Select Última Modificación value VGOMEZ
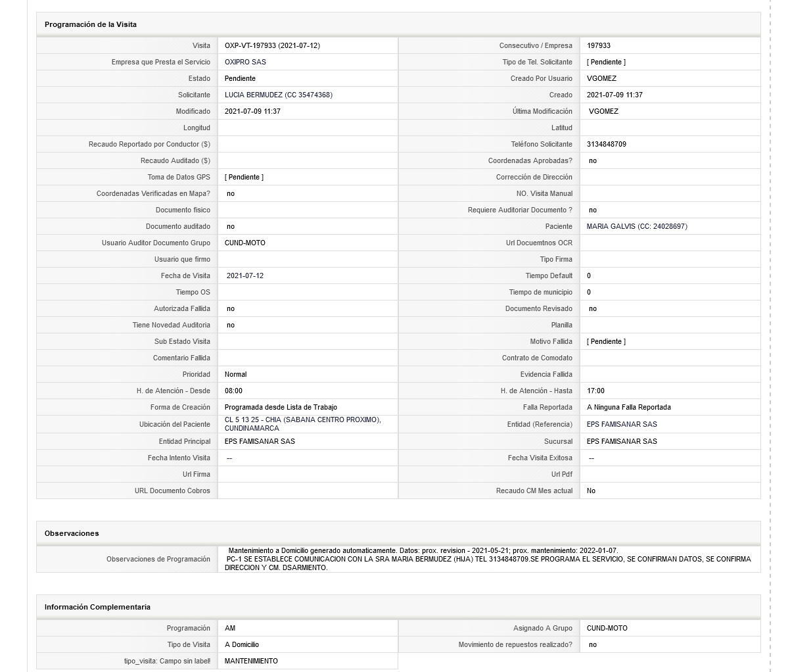This screenshot has width=790, height=672. click(x=603, y=111)
